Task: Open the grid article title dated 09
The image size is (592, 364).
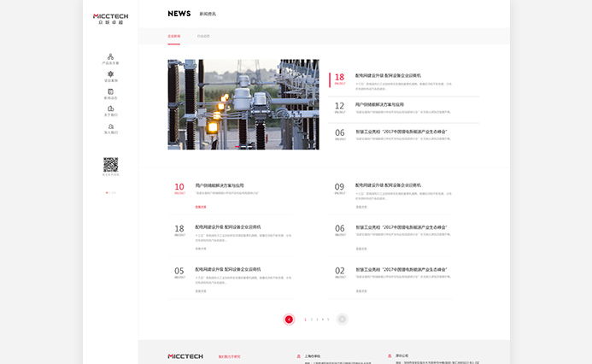Action: (388, 185)
